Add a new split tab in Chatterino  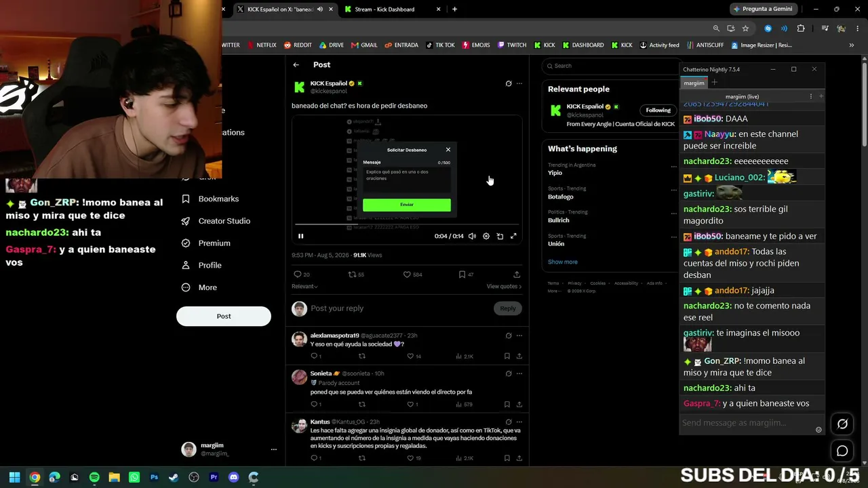pyautogui.click(x=714, y=83)
